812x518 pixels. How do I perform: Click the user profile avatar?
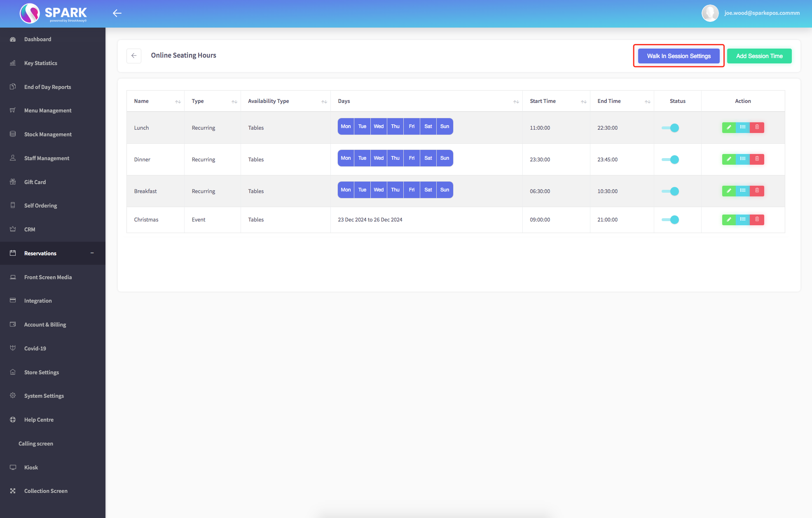[710, 13]
